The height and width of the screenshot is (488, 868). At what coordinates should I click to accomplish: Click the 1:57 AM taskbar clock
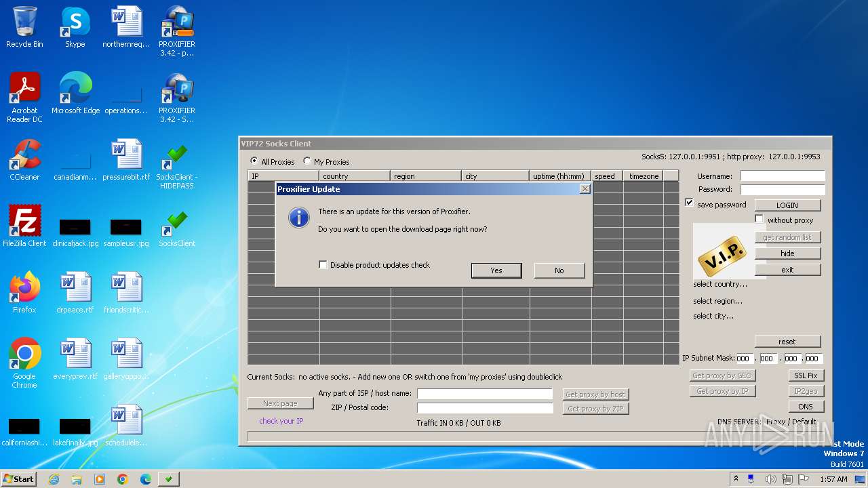pos(833,479)
